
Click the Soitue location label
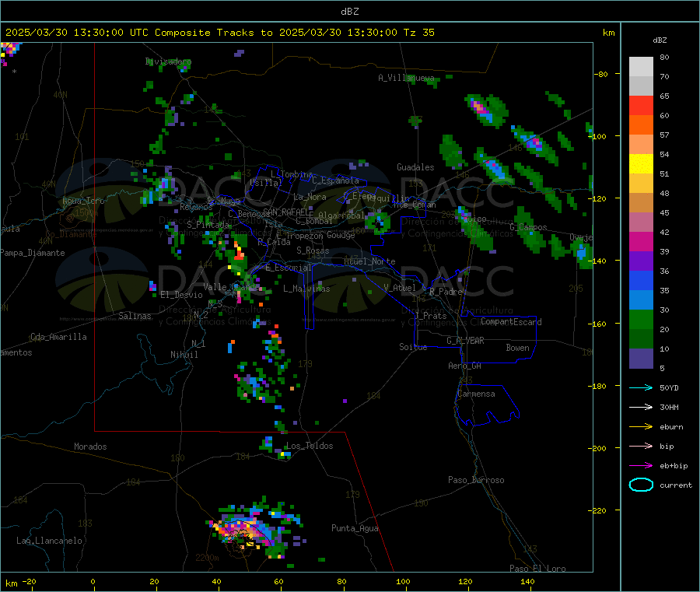coord(413,347)
